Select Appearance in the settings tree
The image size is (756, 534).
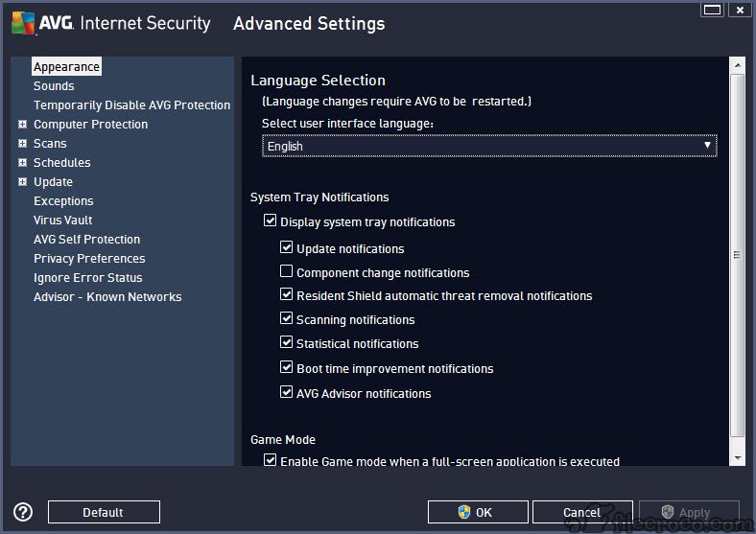click(66, 66)
